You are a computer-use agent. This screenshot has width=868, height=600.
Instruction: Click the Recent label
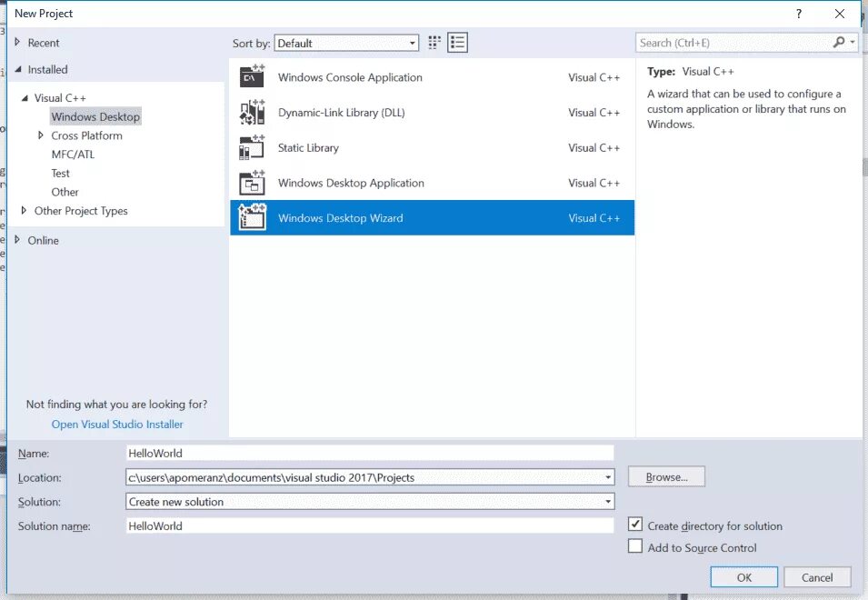44,43
